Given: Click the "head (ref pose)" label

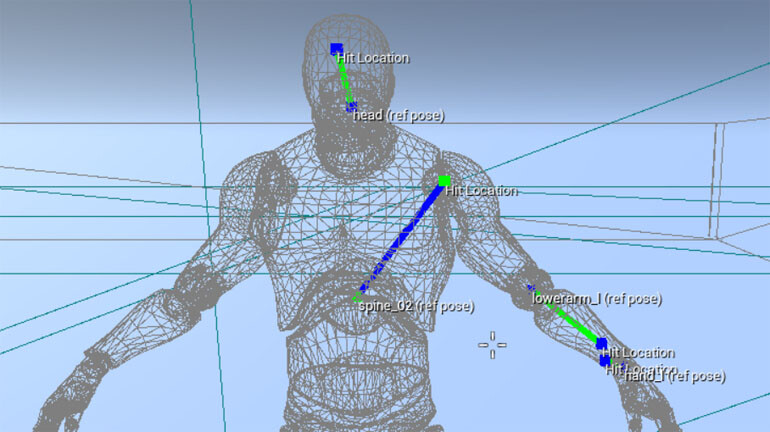Looking at the screenshot, I should (x=400, y=116).
